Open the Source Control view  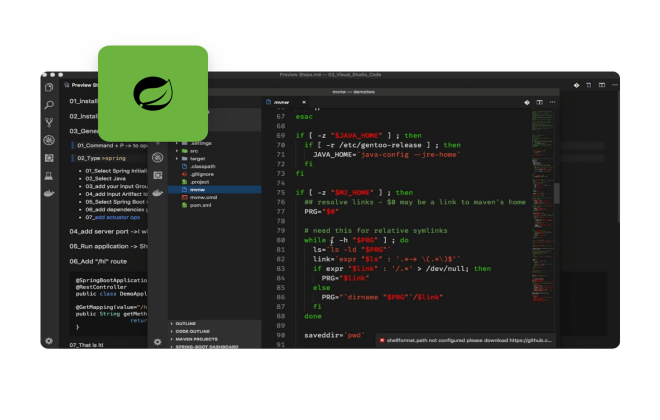point(48,122)
